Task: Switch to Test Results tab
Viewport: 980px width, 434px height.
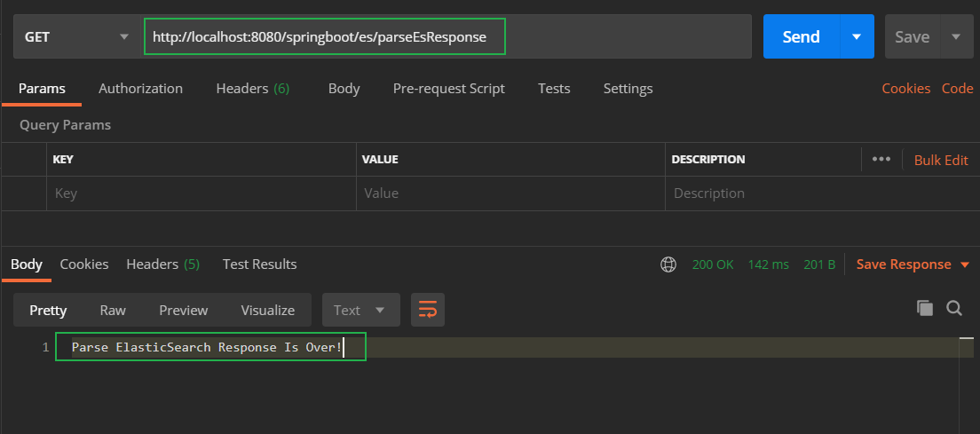Action: [259, 264]
